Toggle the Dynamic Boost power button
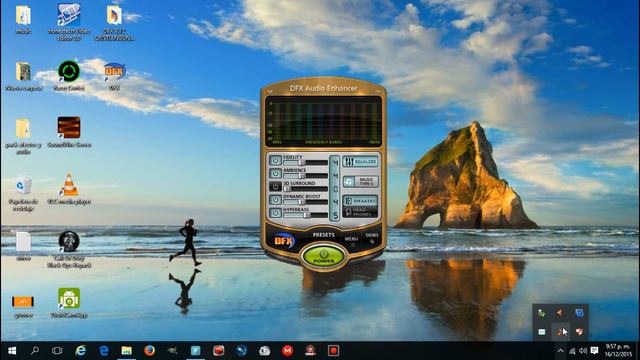 [276, 200]
